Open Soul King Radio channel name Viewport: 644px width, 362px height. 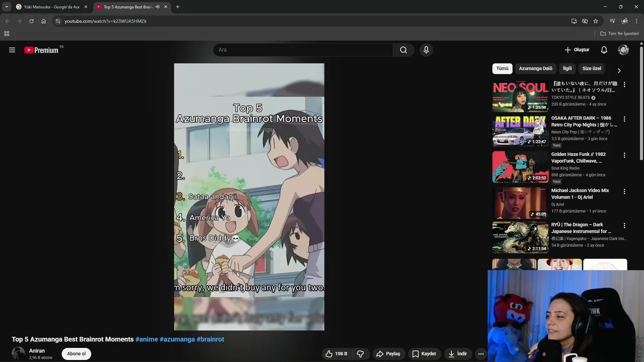tap(566, 168)
